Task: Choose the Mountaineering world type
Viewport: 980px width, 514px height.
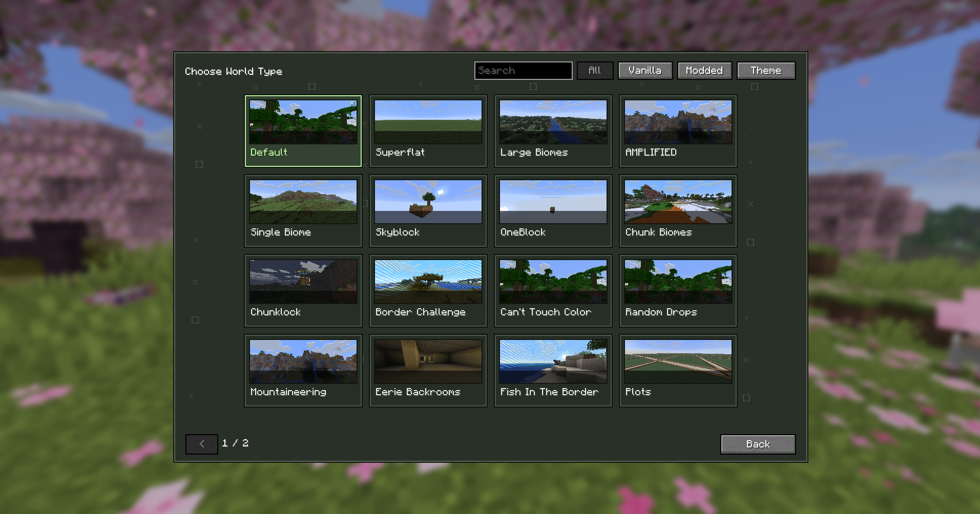Action: (x=303, y=371)
